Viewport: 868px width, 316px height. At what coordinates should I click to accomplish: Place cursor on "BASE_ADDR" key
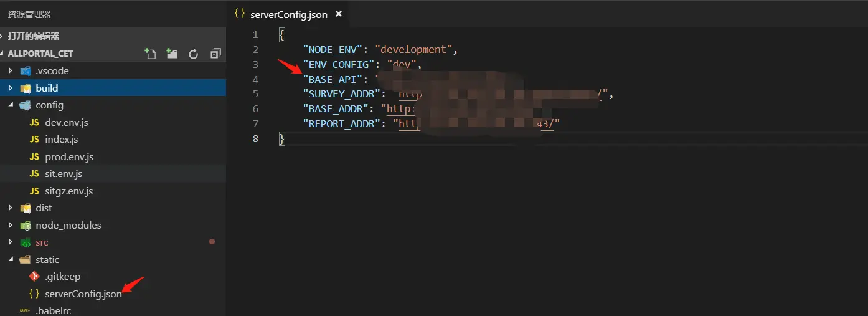pos(335,109)
